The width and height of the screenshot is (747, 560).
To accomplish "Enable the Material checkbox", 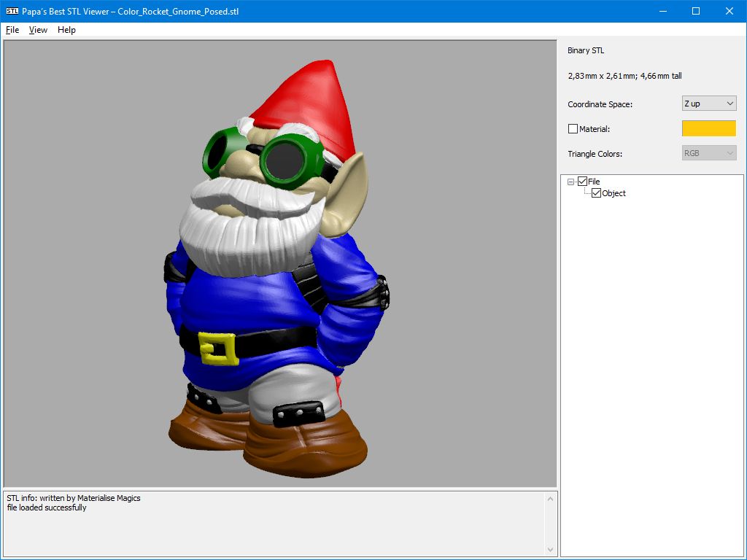I will (x=573, y=129).
